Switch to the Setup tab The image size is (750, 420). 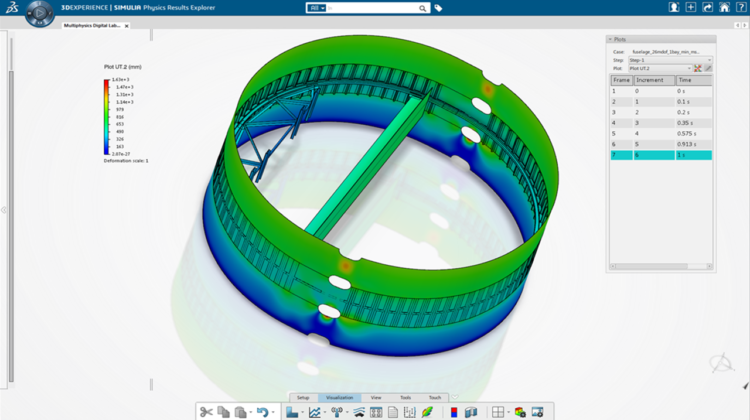(303, 397)
